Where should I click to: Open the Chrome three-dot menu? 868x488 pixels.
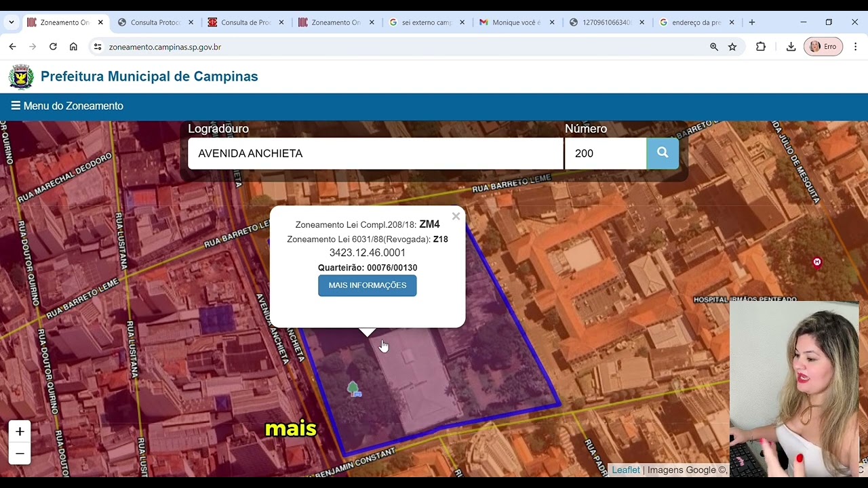[855, 47]
